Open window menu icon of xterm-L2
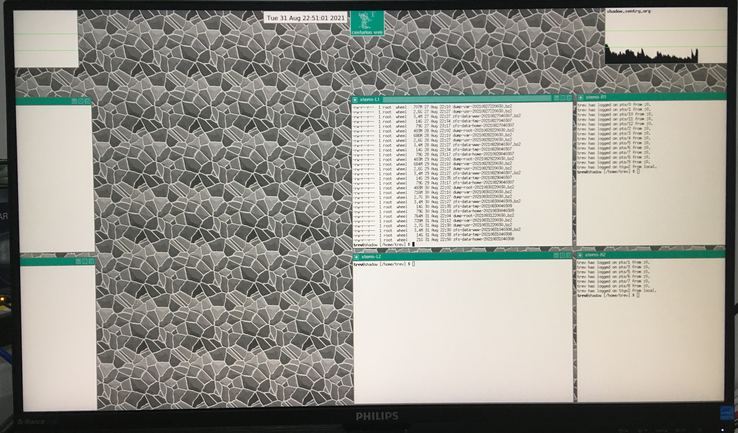This screenshot has height=433, width=738. 357,256
